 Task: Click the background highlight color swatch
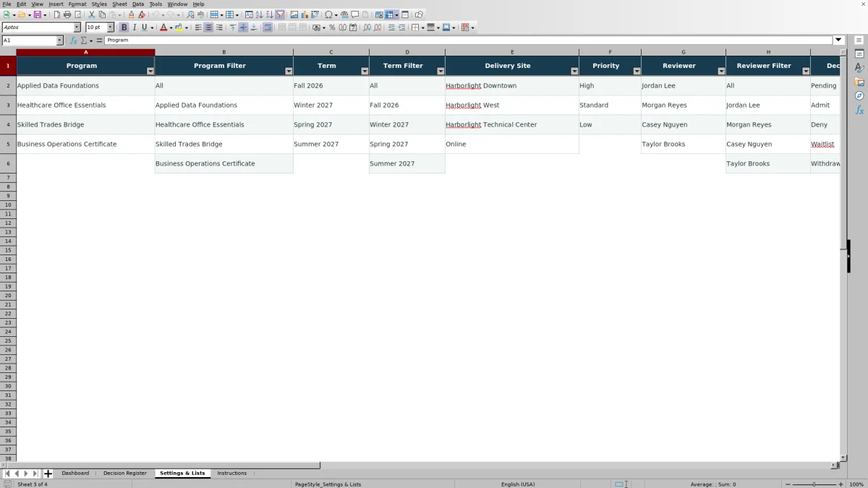[179, 27]
